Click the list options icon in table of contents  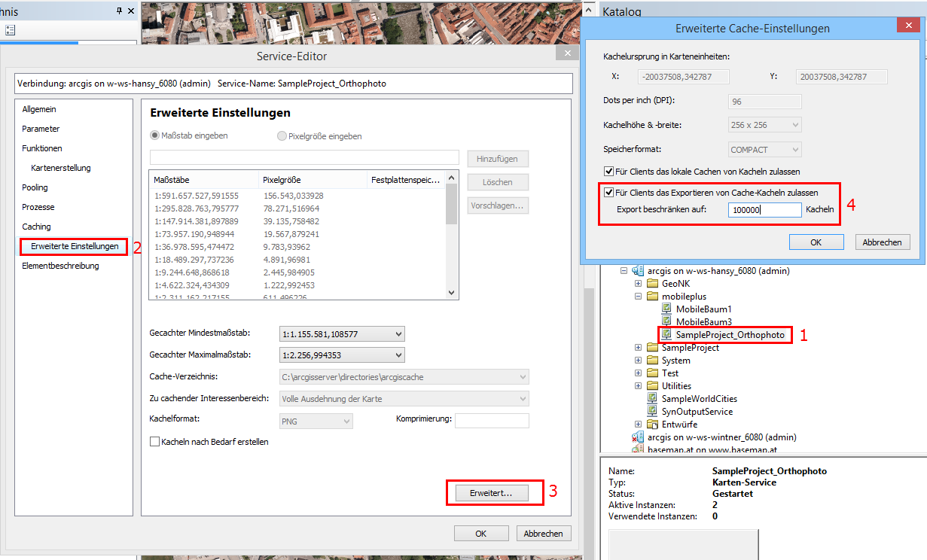point(10,30)
